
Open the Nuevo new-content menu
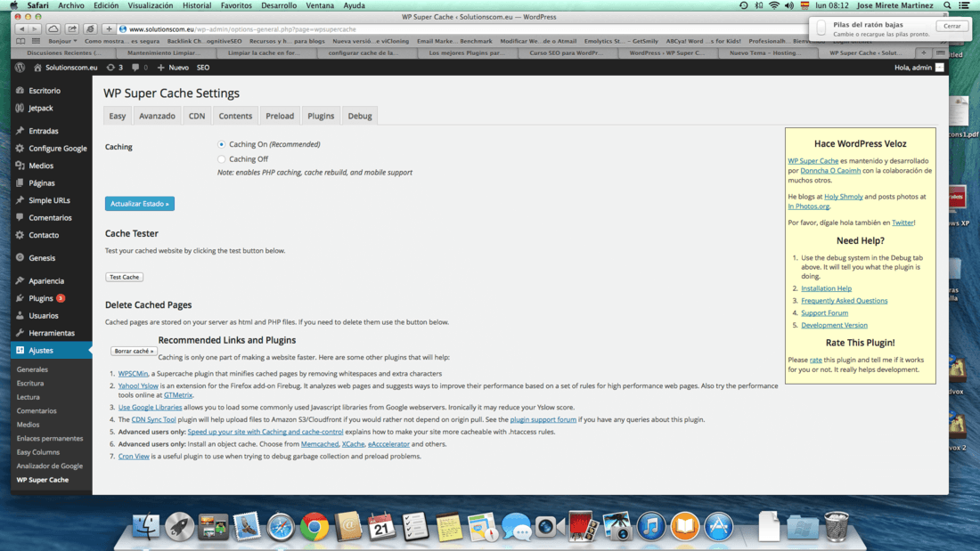[173, 68]
